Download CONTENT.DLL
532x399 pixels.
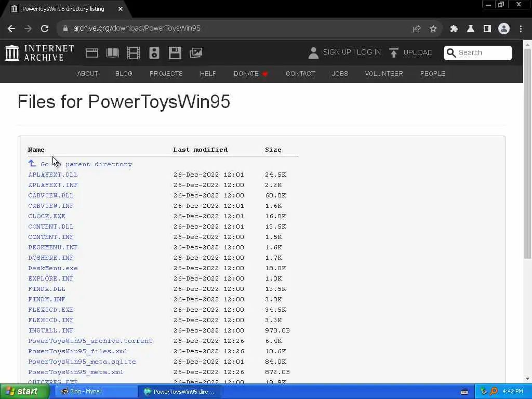tap(51, 227)
